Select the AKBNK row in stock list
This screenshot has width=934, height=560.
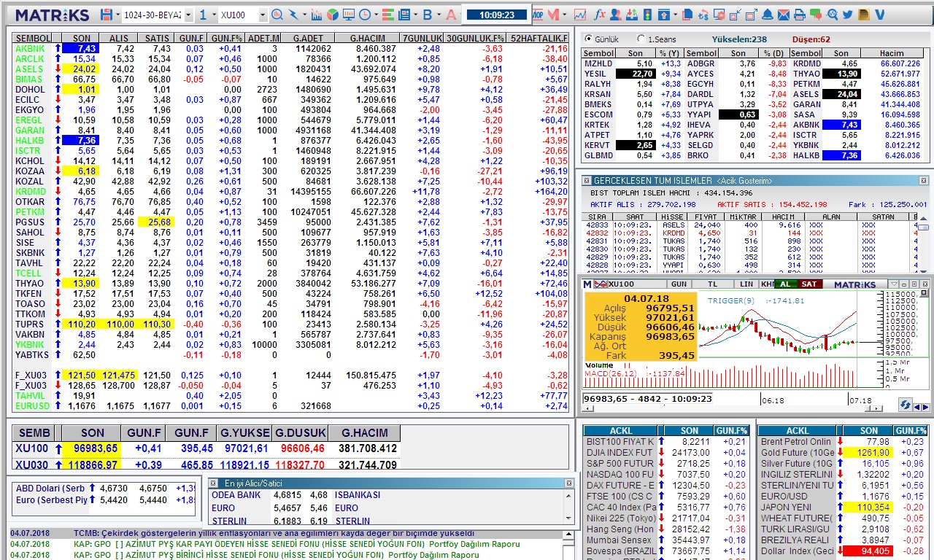(x=290, y=48)
